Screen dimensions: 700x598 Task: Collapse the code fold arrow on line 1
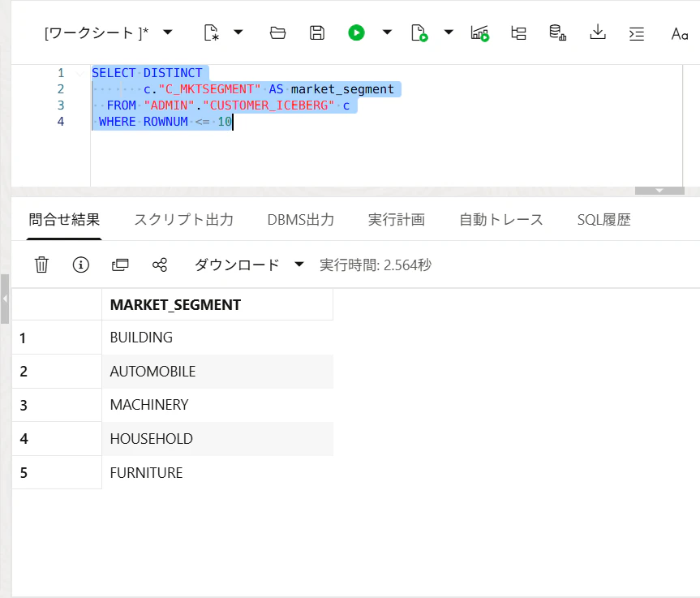coord(80,73)
